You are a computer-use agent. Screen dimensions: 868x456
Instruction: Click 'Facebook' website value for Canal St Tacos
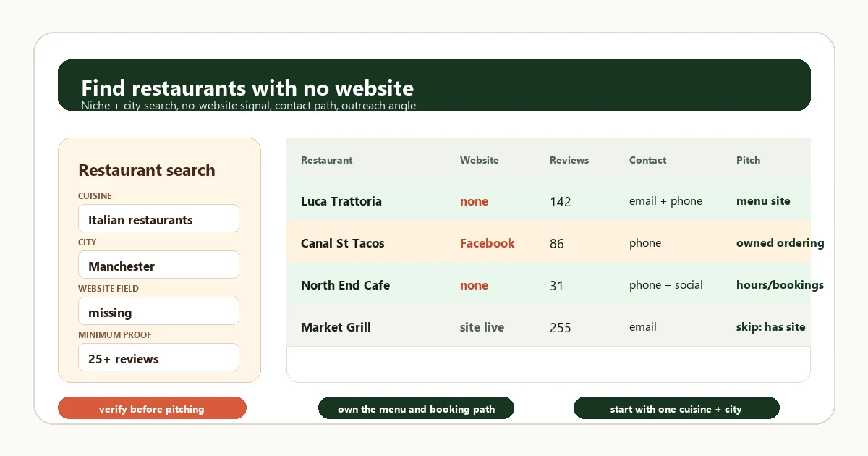pos(488,243)
